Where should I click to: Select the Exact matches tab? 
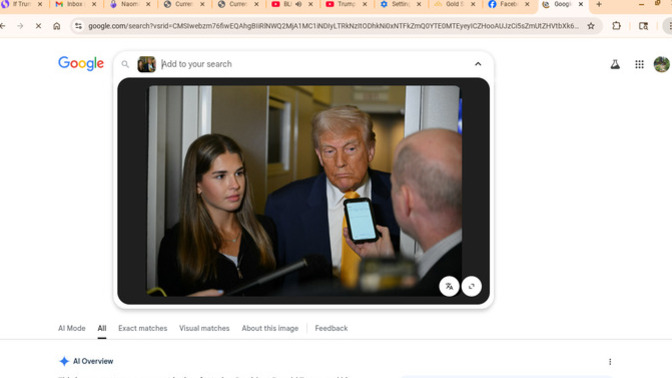point(143,328)
